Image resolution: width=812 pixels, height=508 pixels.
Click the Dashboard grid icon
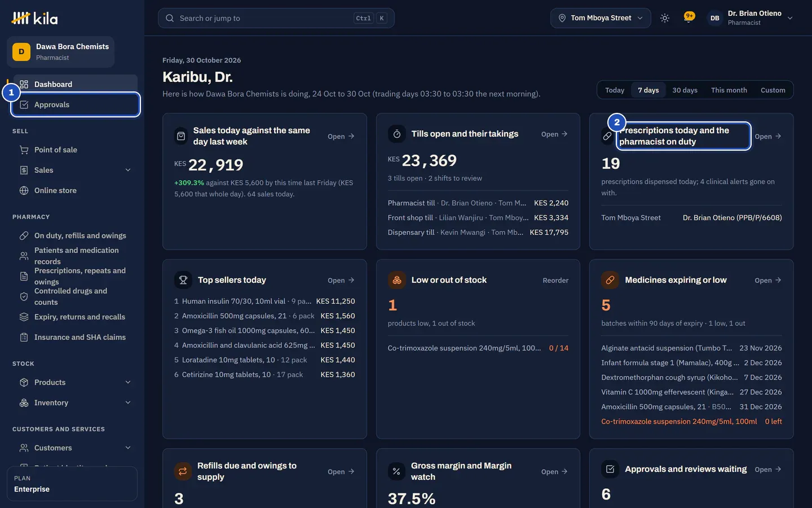24,84
